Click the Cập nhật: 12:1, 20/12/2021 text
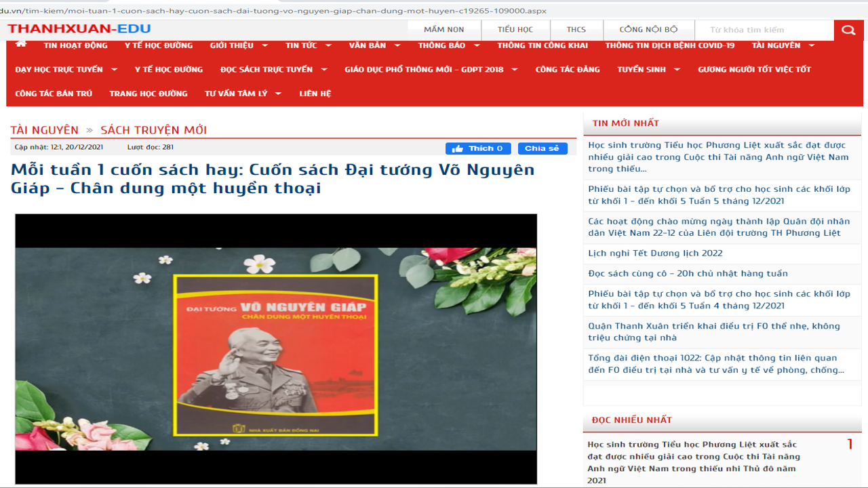This screenshot has width=868, height=488. tap(59, 147)
